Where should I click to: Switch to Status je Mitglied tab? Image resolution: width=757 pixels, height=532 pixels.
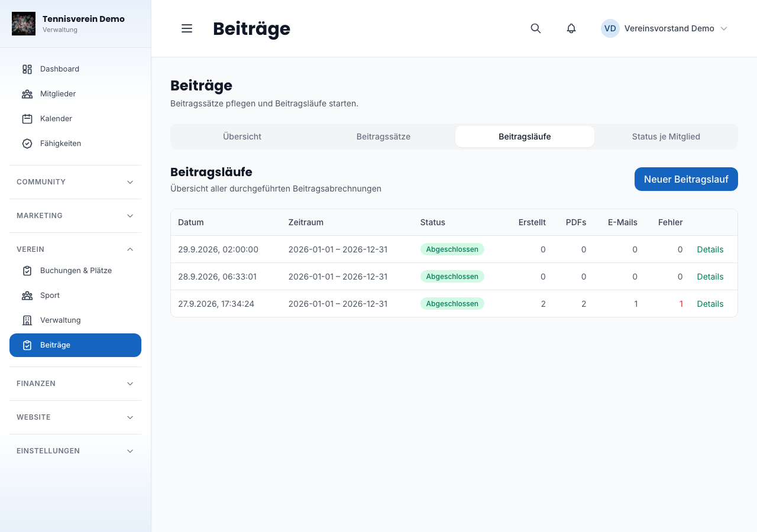[x=666, y=137]
